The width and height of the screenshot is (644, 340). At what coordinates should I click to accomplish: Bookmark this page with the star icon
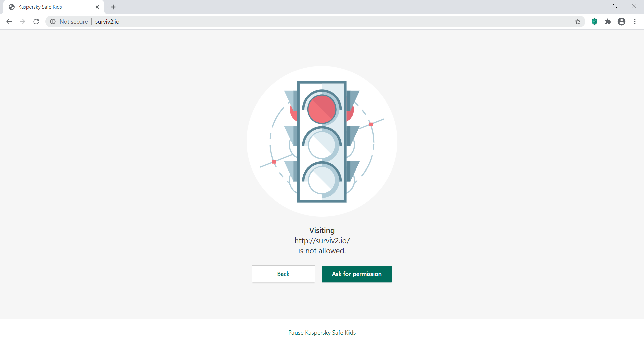point(578,22)
